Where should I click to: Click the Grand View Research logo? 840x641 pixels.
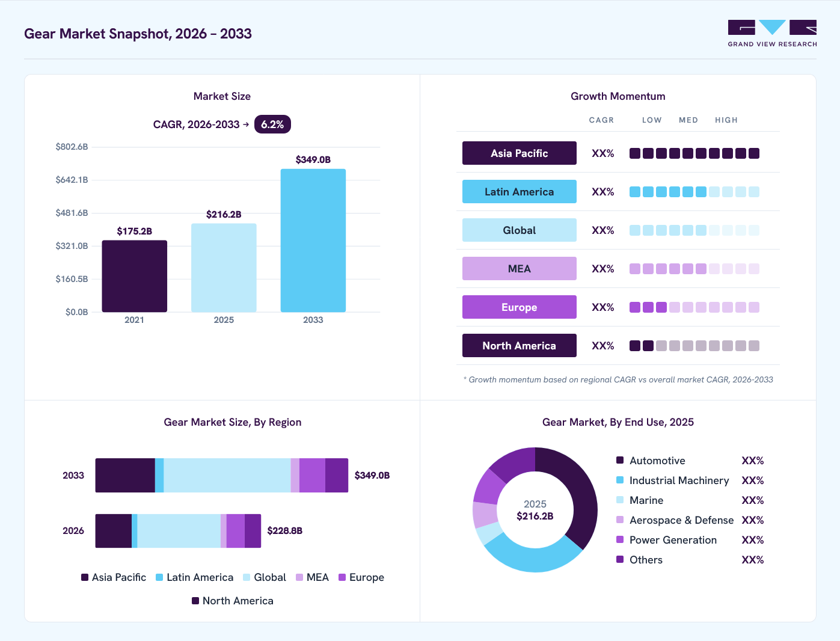(x=772, y=34)
